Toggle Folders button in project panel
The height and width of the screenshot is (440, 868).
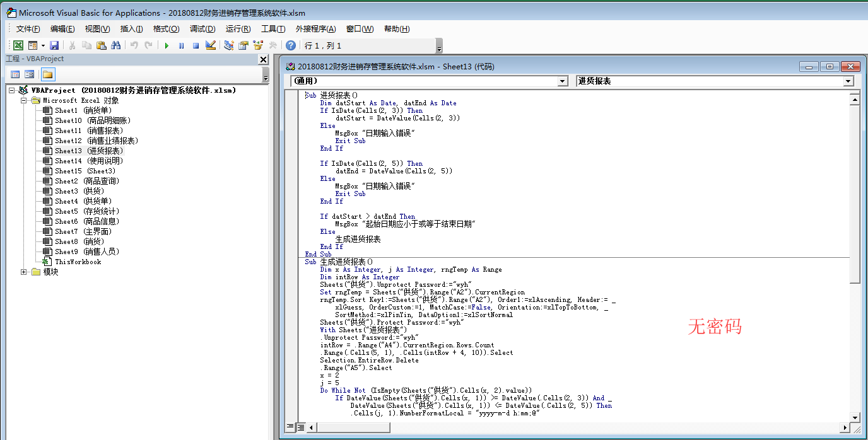pos(48,74)
